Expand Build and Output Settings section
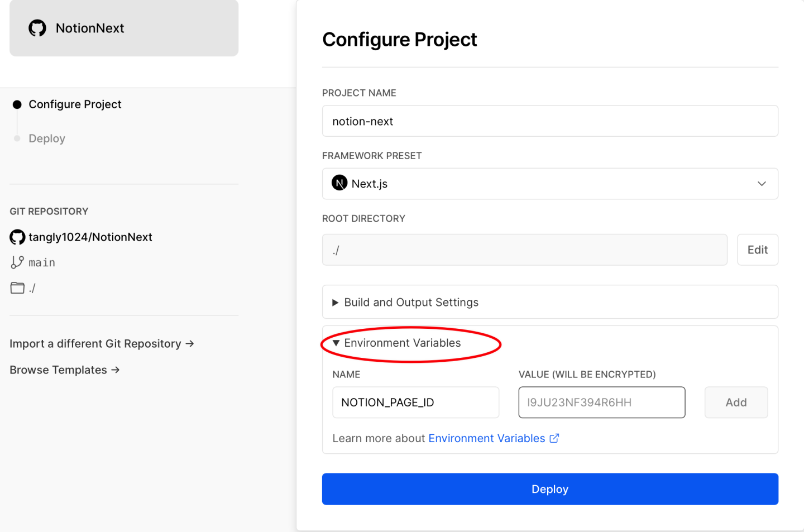Viewport: 804px width, 532px height. coord(411,303)
